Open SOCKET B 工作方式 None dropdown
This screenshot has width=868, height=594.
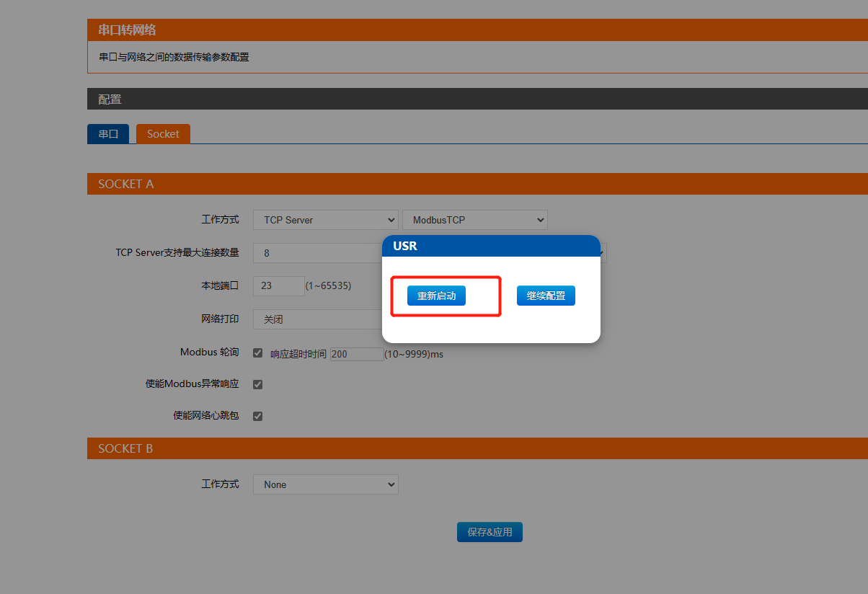click(325, 484)
